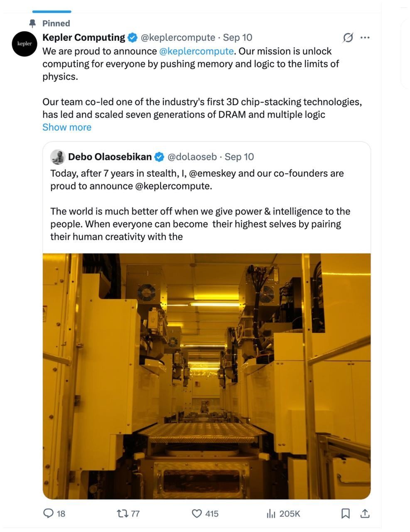Click Kepler Computing verified badge
This screenshot has height=532, width=410.
pos(132,38)
